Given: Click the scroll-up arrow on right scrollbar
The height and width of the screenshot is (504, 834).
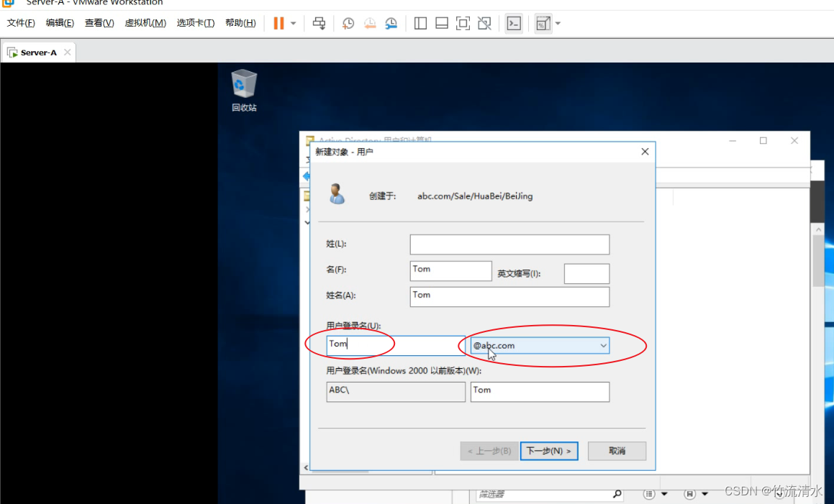Looking at the screenshot, I should click(818, 229).
